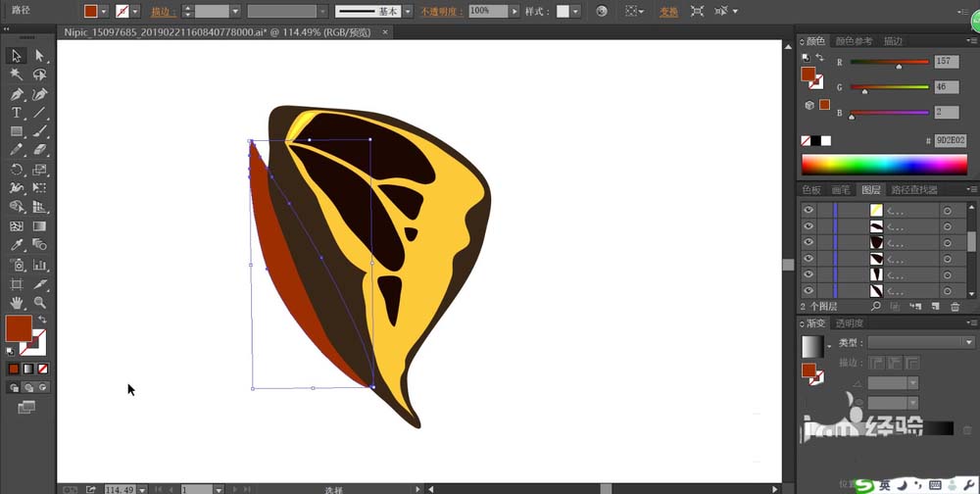This screenshot has height=494, width=980.
Task: Select the Pencil tool
Action: (17, 150)
